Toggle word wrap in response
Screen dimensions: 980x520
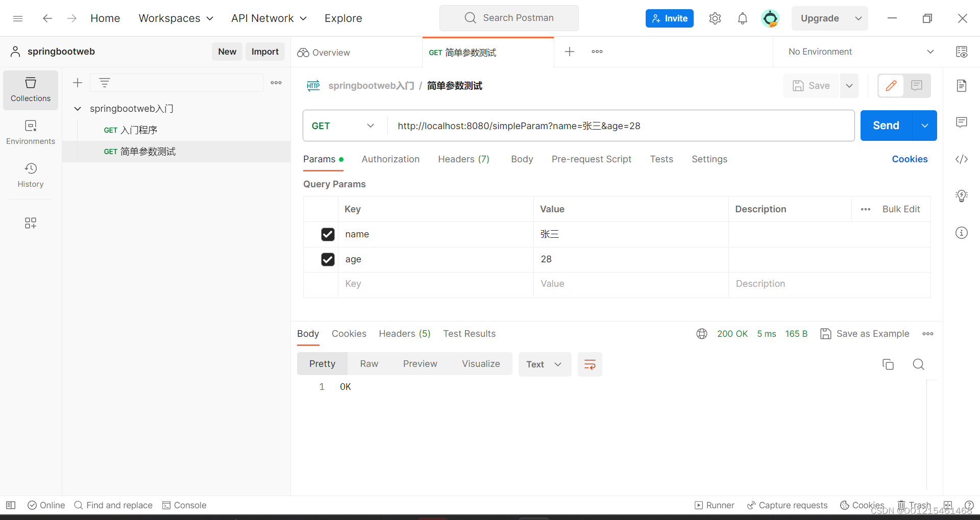click(x=590, y=364)
